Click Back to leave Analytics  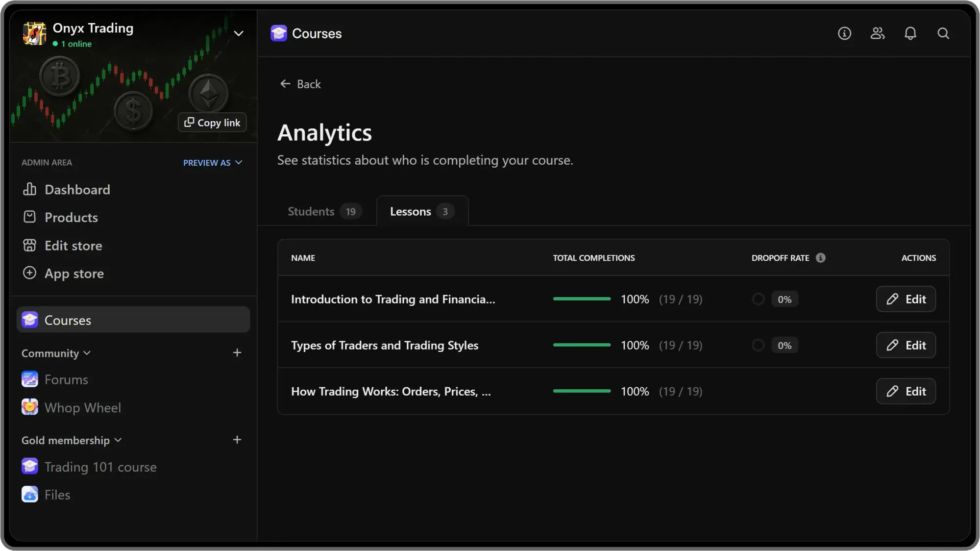tap(300, 84)
